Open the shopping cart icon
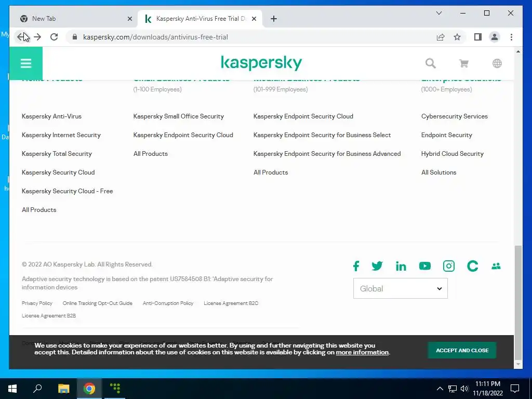Image resolution: width=532 pixels, height=399 pixels. tap(464, 63)
